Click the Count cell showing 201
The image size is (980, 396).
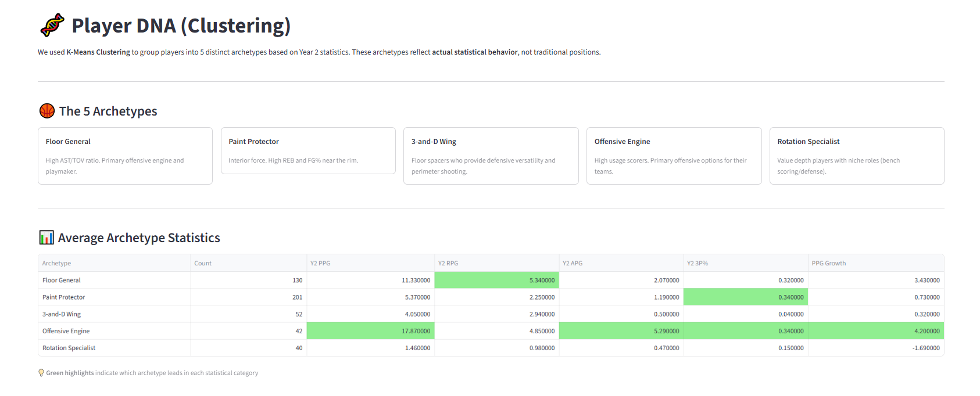click(248, 297)
